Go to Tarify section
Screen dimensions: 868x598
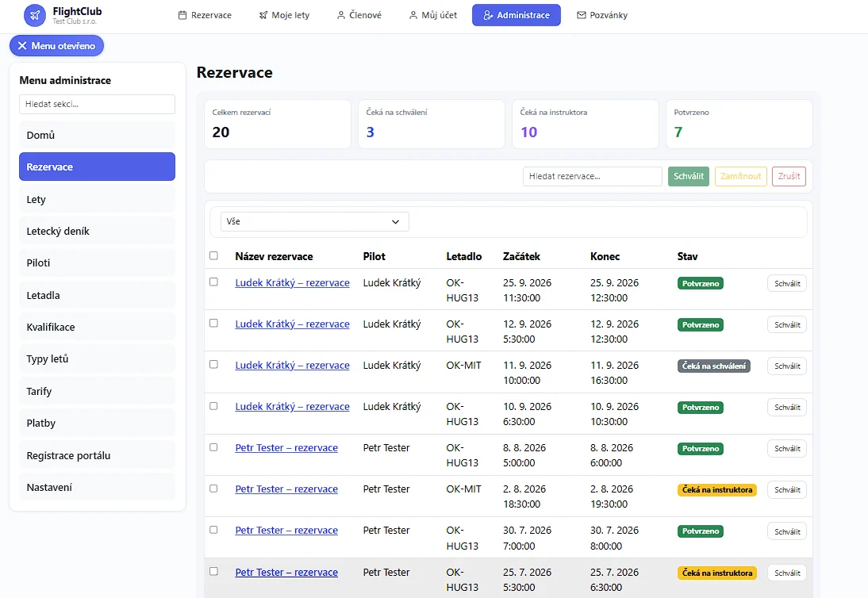click(x=97, y=391)
